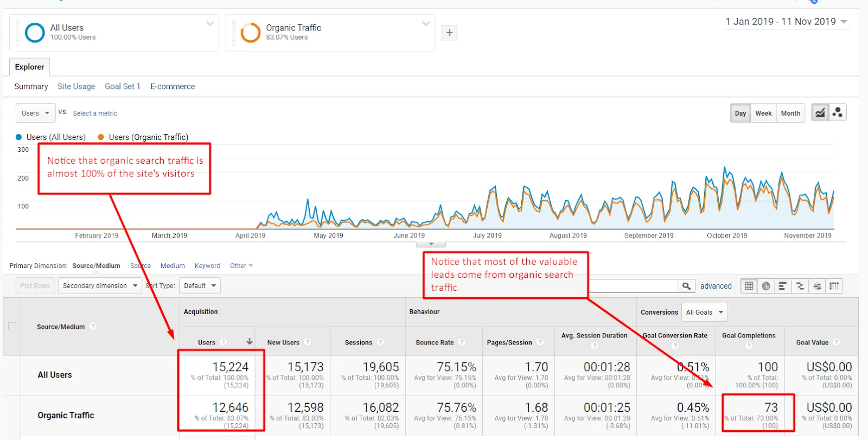The width and height of the screenshot is (868, 440).
Task: Add a new segment with the plus button
Action: pyautogui.click(x=449, y=33)
